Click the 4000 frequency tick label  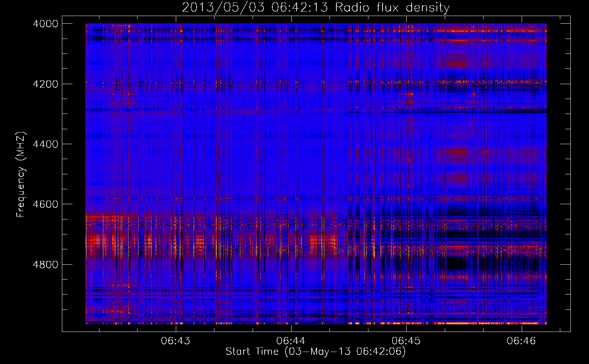[46, 24]
